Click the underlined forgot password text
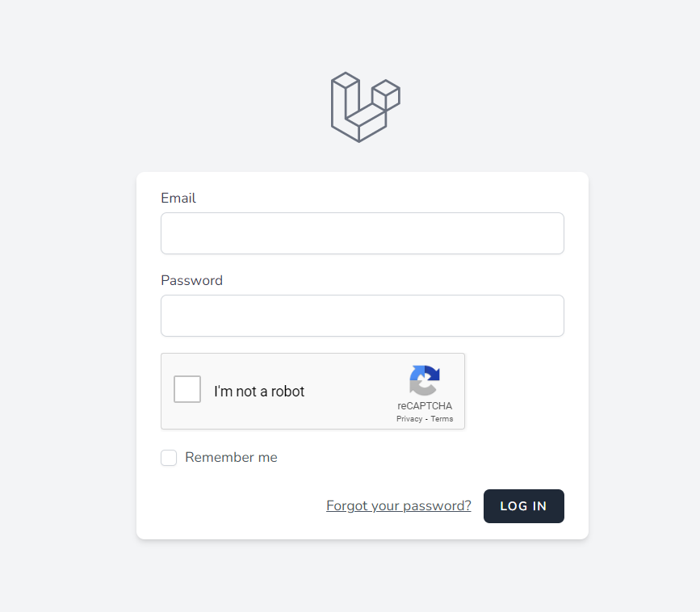Screen dimensions: 700x612 (398, 505)
